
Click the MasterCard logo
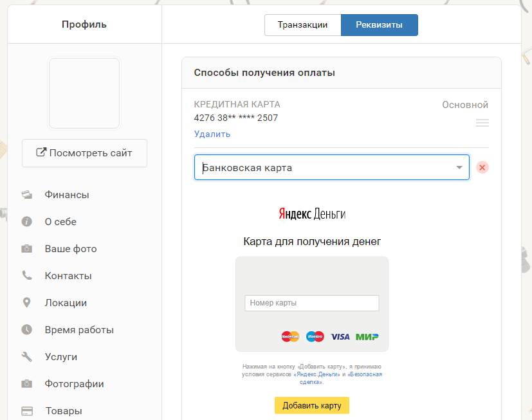pos(290,336)
